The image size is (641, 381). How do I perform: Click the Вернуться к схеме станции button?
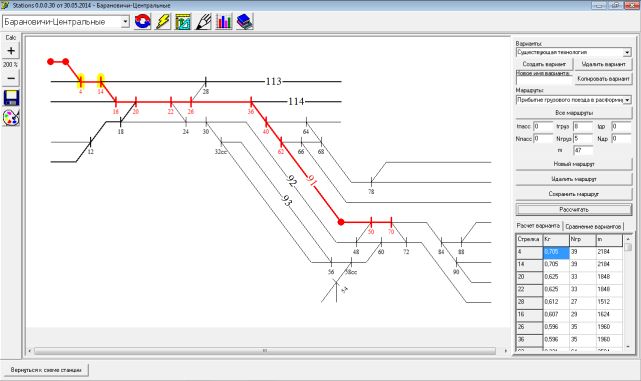46,370
